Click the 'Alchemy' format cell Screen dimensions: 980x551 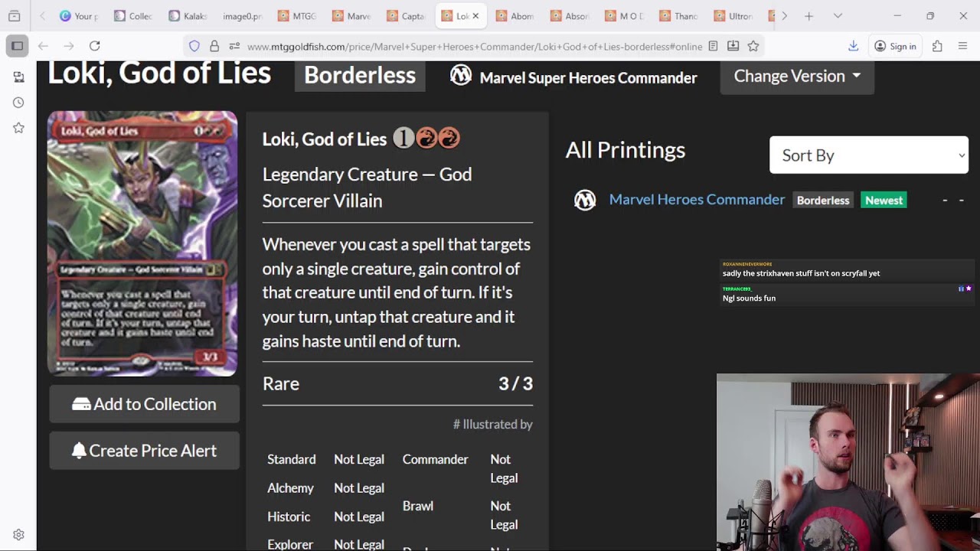point(290,488)
